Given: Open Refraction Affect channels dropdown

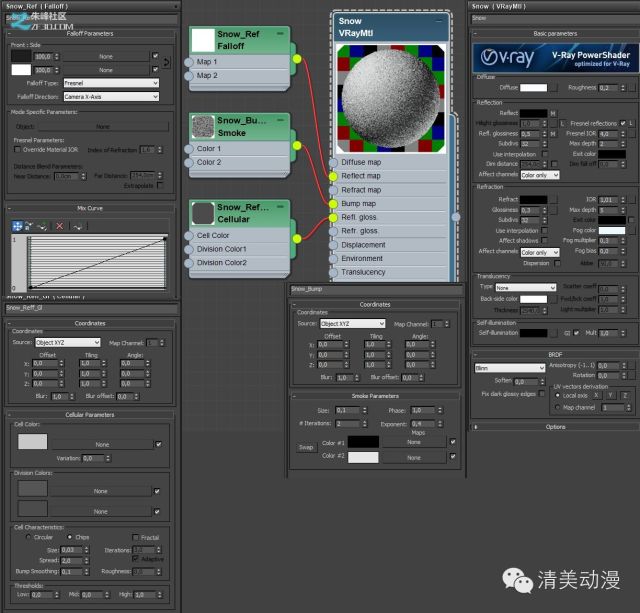Looking at the screenshot, I should (540, 253).
